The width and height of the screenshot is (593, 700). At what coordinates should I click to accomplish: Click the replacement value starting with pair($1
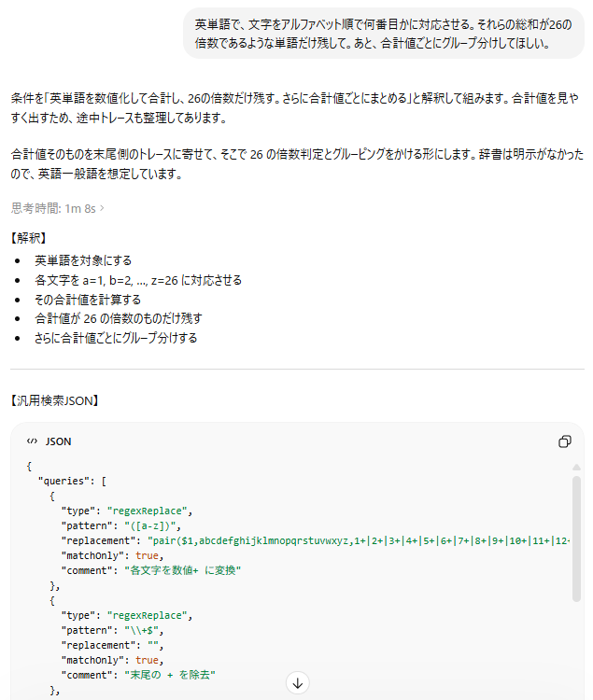pyautogui.click(x=359, y=541)
